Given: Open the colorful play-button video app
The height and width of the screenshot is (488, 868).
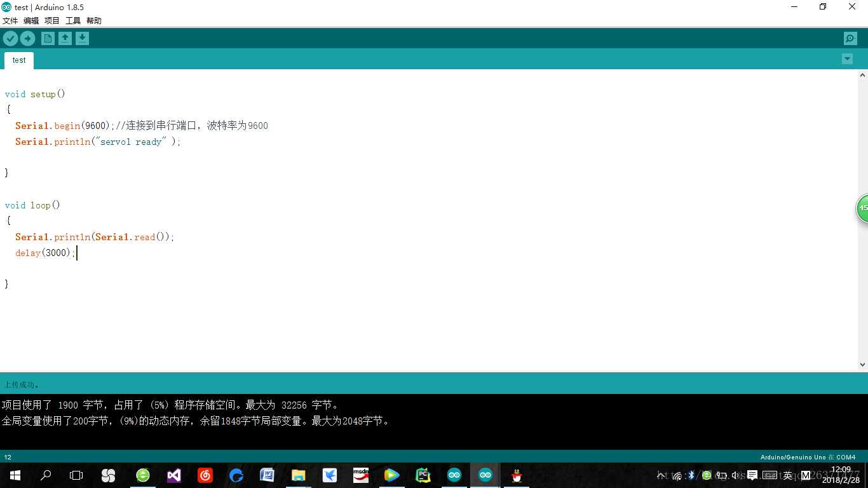Looking at the screenshot, I should pyautogui.click(x=392, y=475).
